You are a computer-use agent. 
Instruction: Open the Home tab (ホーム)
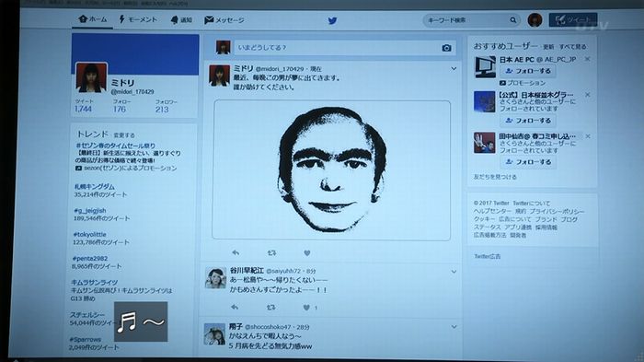coord(93,19)
